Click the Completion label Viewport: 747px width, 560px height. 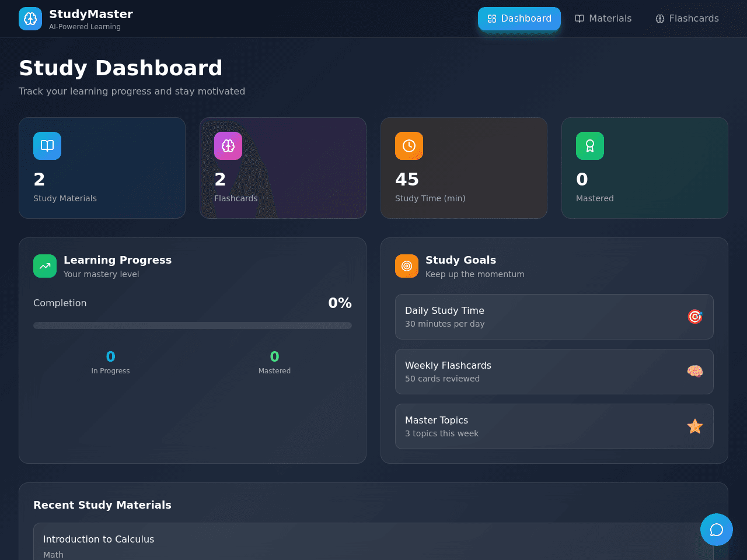pos(60,303)
